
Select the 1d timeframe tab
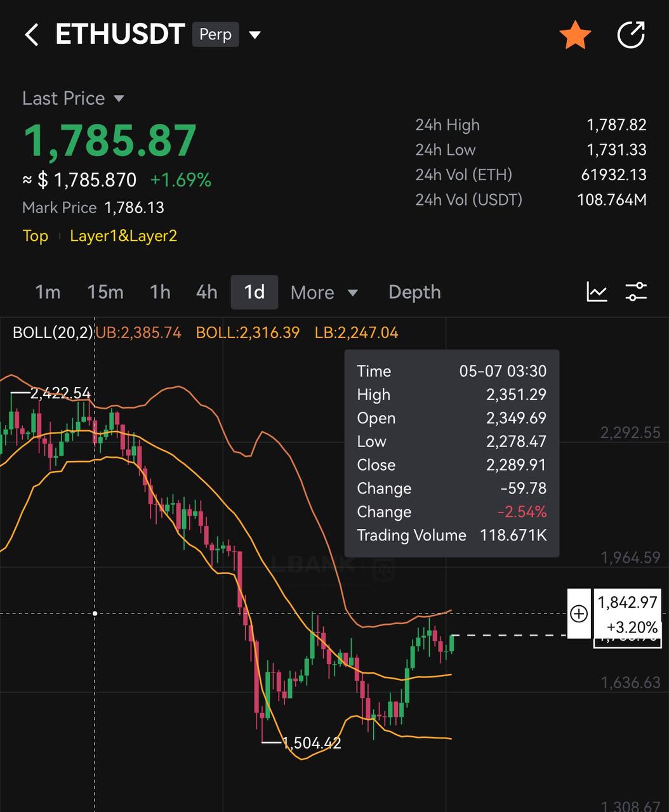pyautogui.click(x=255, y=292)
